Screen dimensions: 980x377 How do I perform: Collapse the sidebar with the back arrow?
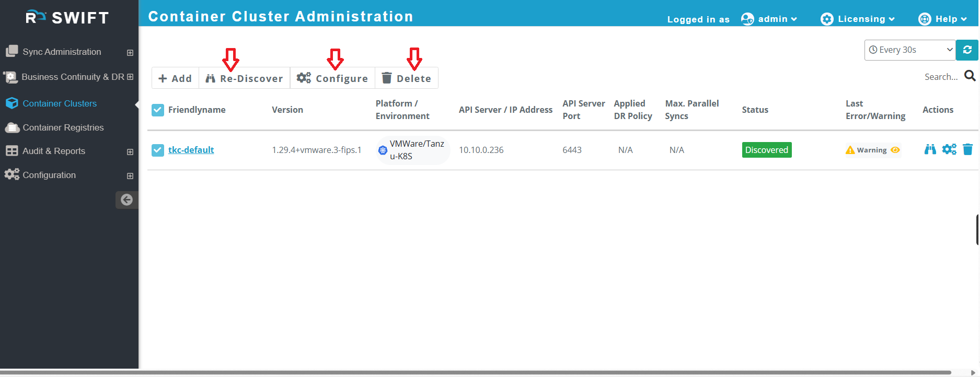(x=126, y=199)
